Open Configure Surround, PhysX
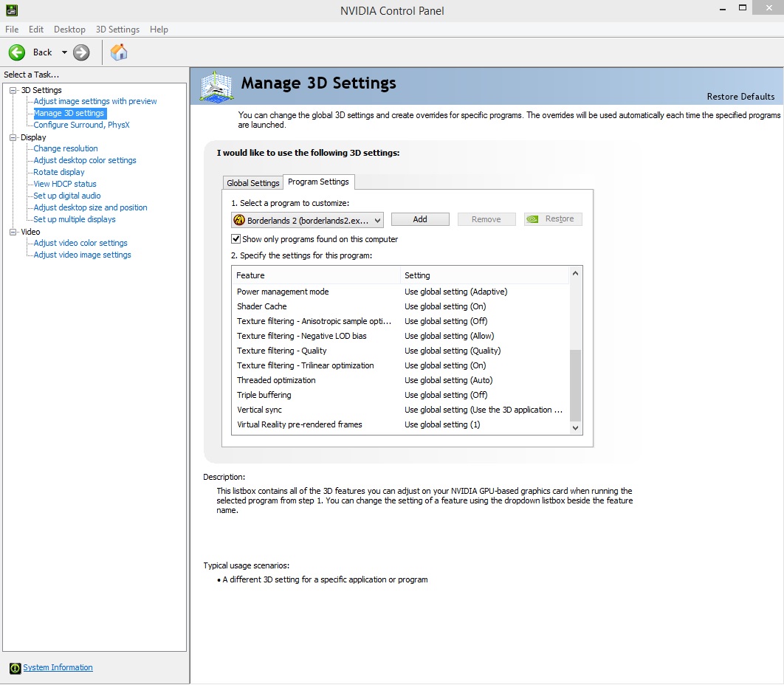Viewport: 784px width, 685px height. (81, 125)
